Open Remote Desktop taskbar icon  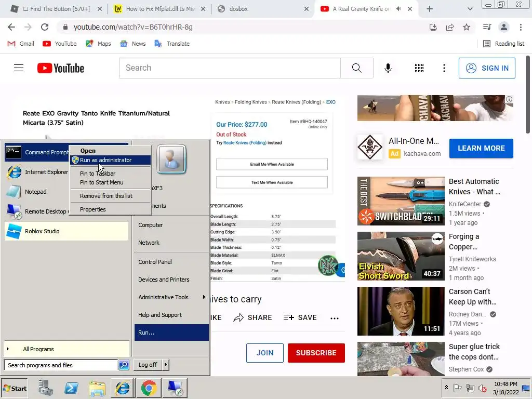coord(175,388)
